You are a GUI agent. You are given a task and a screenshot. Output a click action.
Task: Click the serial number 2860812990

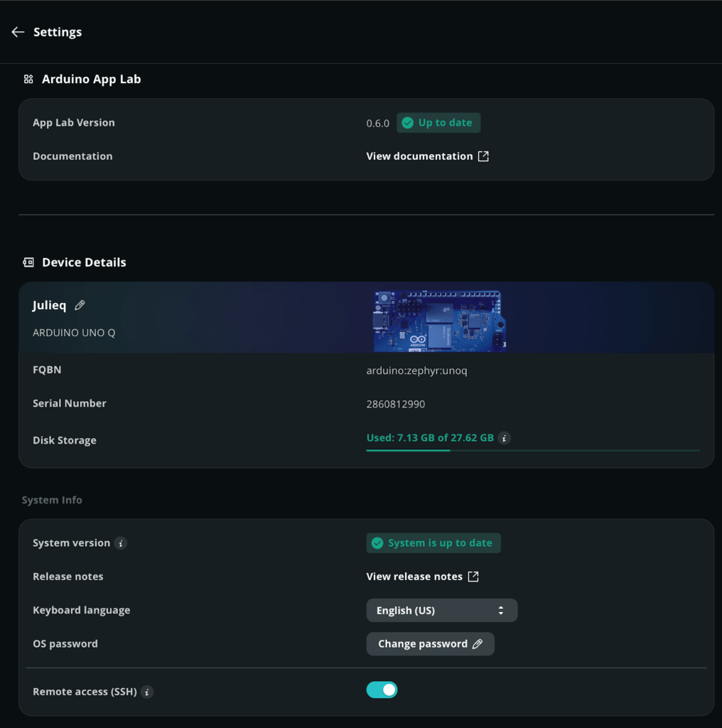(396, 404)
